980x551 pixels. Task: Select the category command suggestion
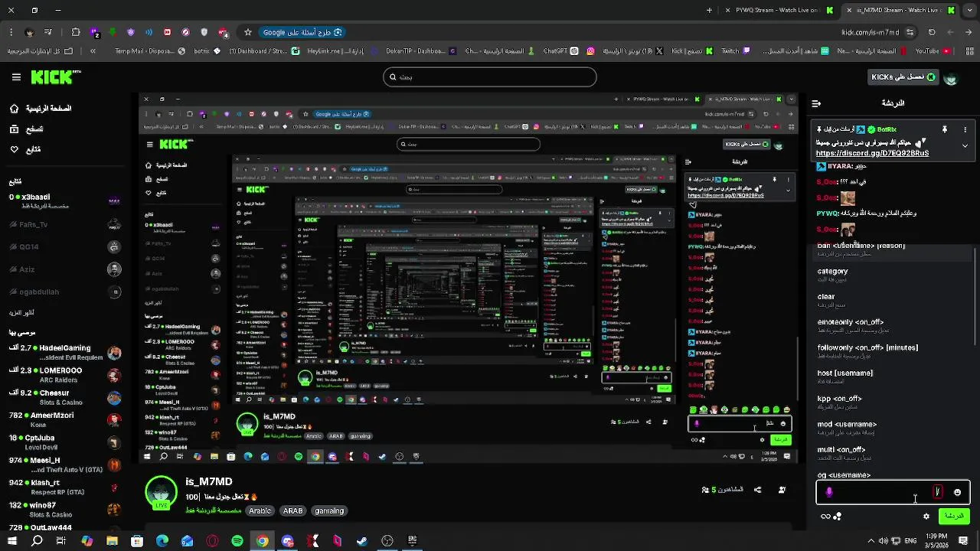(x=892, y=275)
